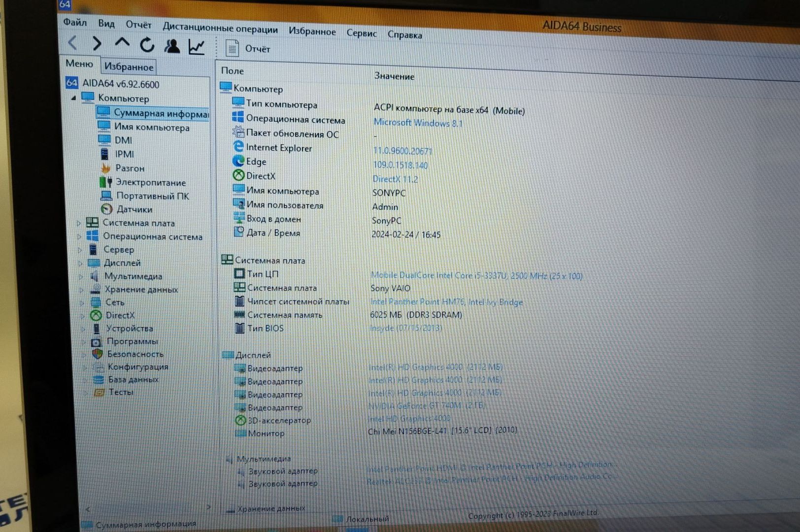Expand the Дисплей tree node
The height and width of the screenshot is (532, 800).
point(80,263)
